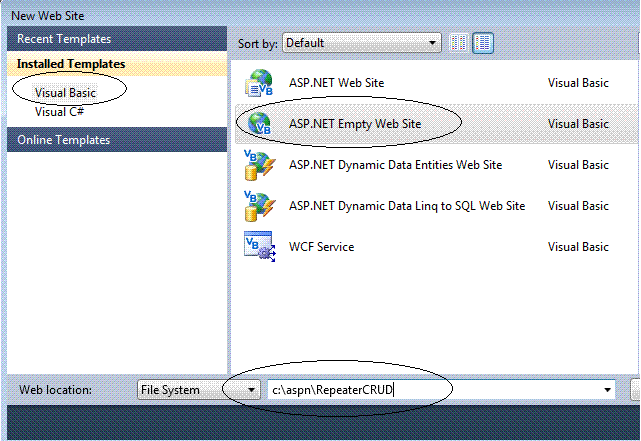641x441 pixels.
Task: Select Visual C# in installed templates
Action: [x=59, y=112]
